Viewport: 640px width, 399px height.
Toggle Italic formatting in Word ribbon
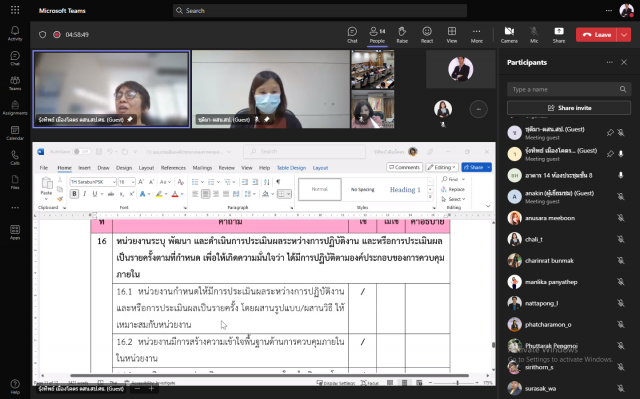point(84,194)
